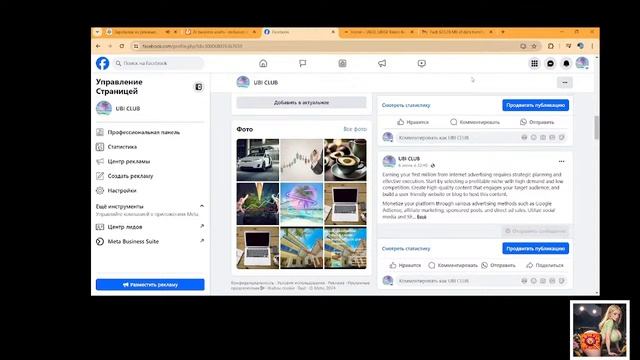Open the Chrome extensions puzzle icon
Image resolution: width=640 pixels, height=360 pixels.
pyautogui.click(x=551, y=46)
